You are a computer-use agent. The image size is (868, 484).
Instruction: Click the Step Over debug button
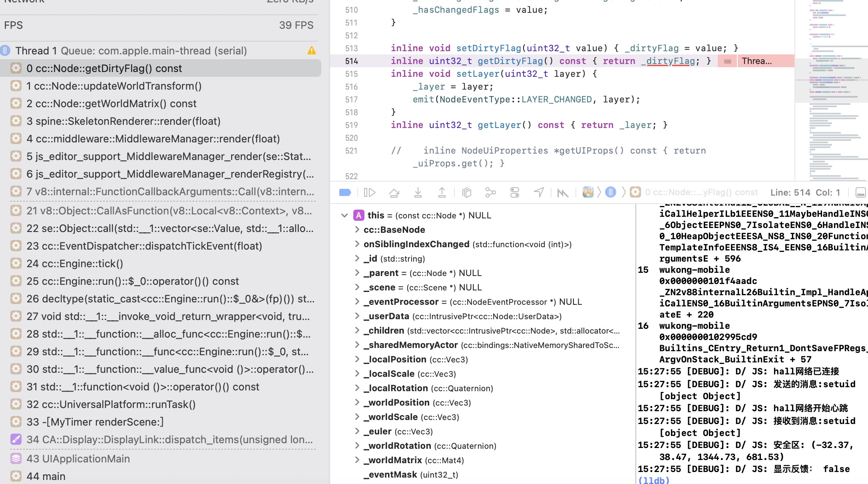394,193
